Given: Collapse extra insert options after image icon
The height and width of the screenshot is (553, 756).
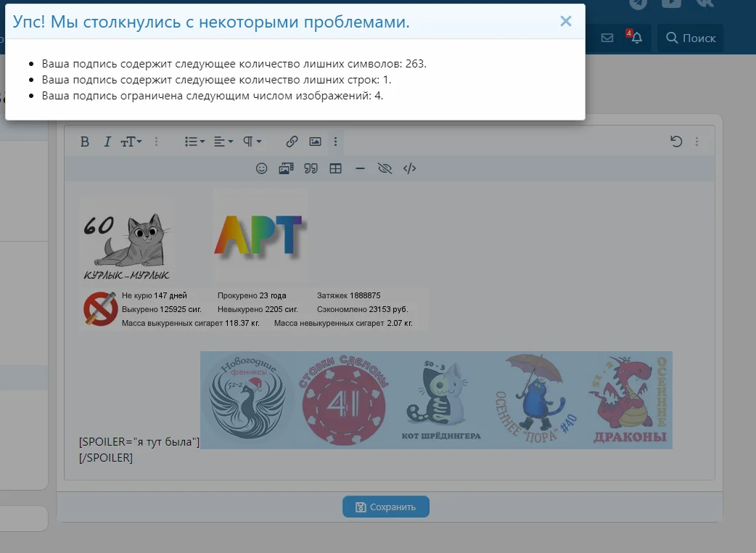Looking at the screenshot, I should [x=336, y=142].
